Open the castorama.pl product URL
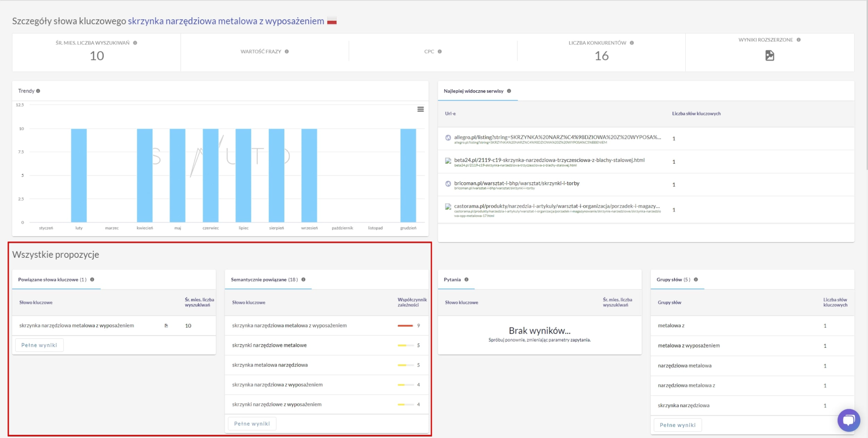 tap(556, 206)
